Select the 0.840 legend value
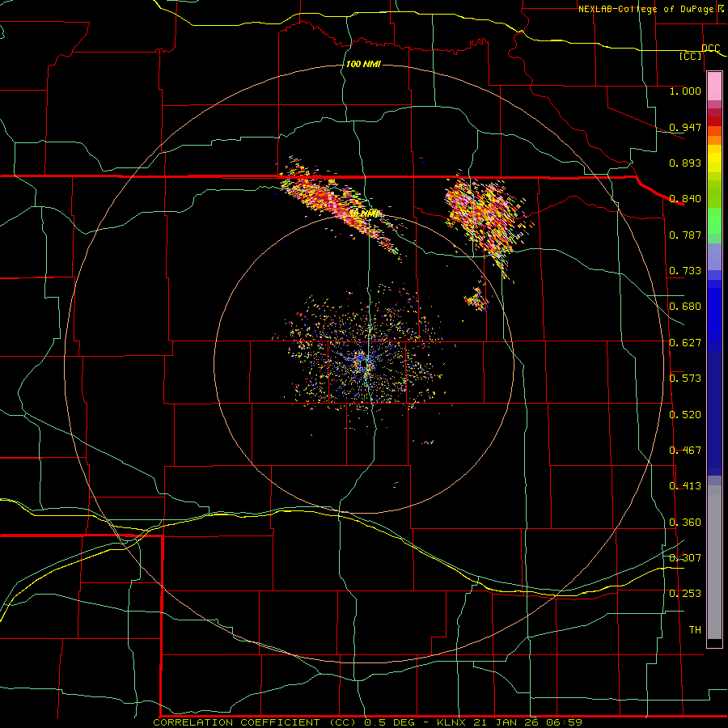 point(685,199)
